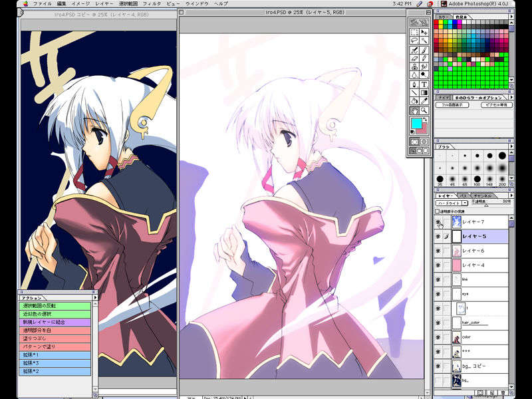Select the Smudge tool
The width and height of the screenshot is (532, 399).
424,66
